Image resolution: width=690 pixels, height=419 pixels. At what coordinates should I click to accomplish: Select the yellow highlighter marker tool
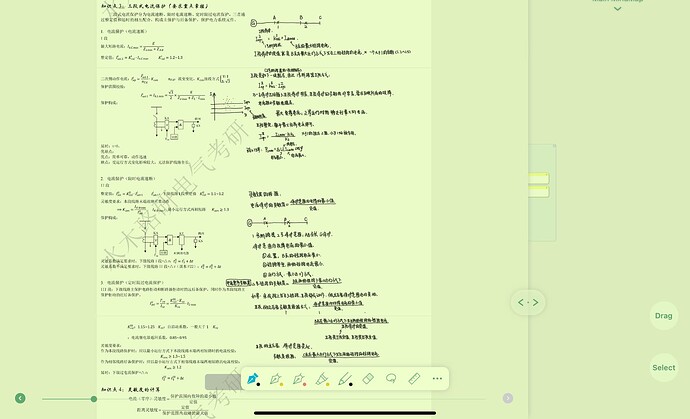pos(322,379)
